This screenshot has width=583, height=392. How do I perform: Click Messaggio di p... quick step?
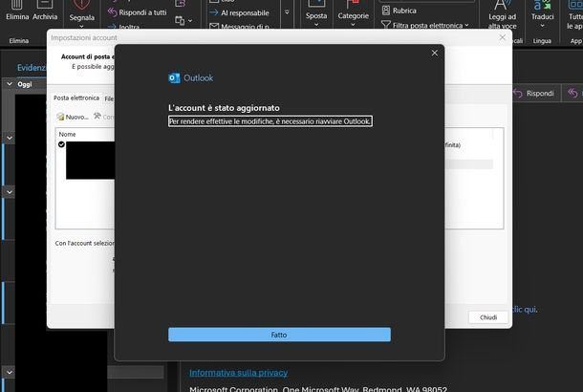click(x=239, y=27)
